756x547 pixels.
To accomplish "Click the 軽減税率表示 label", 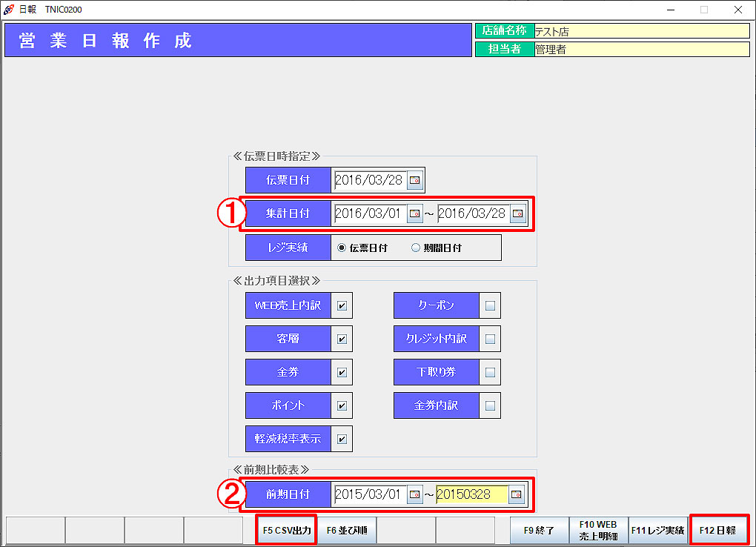I will pos(288,439).
